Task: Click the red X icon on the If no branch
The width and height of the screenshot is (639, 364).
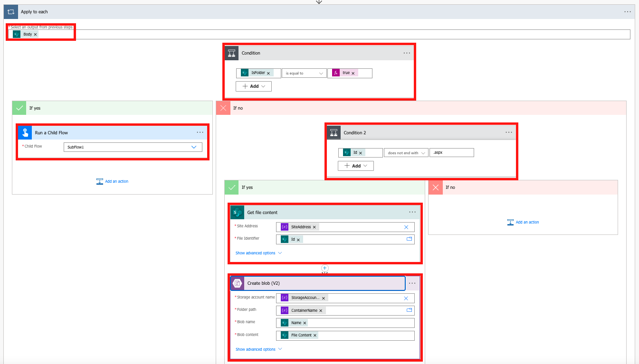Action: (223, 108)
